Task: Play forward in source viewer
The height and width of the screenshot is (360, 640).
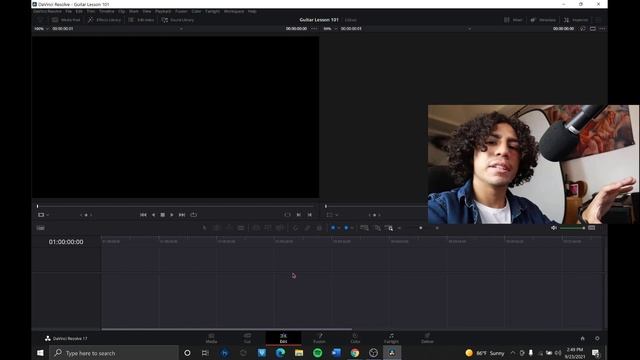Action: point(171,215)
